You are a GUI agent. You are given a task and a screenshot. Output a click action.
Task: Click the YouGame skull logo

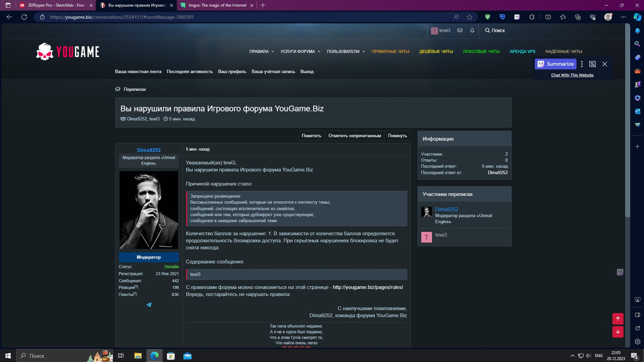[x=45, y=51]
